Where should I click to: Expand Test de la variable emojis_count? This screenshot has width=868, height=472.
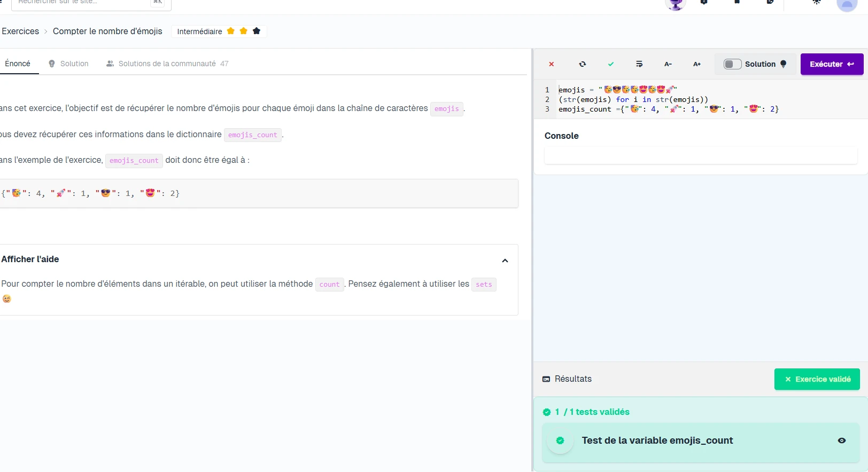[657, 440]
